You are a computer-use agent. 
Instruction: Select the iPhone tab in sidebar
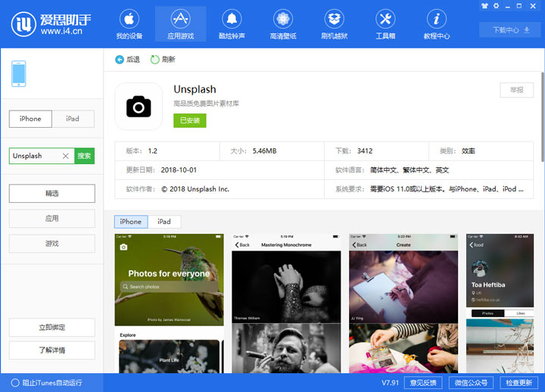[x=30, y=119]
